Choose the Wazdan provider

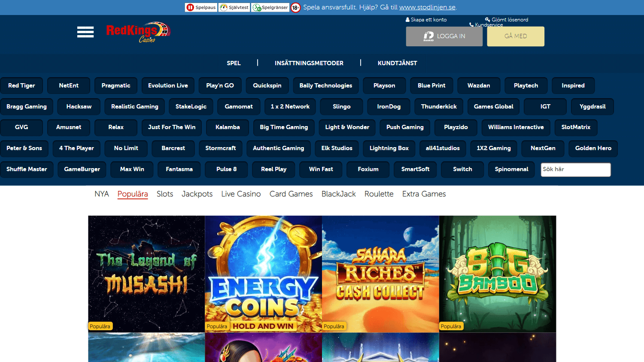tap(479, 85)
